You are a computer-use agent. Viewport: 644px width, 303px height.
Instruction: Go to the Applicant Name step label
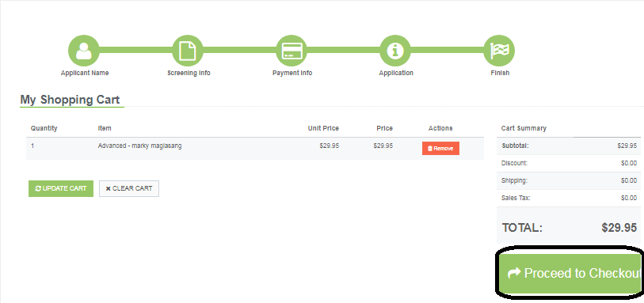pyautogui.click(x=85, y=73)
